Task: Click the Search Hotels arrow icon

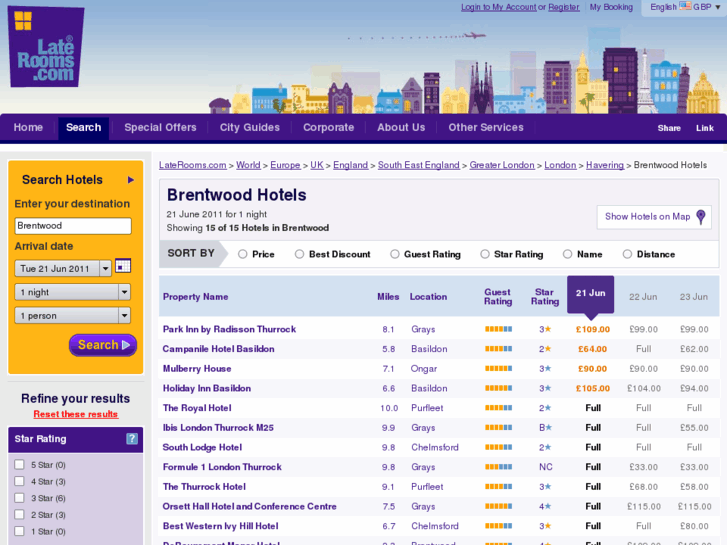Action: (131, 180)
